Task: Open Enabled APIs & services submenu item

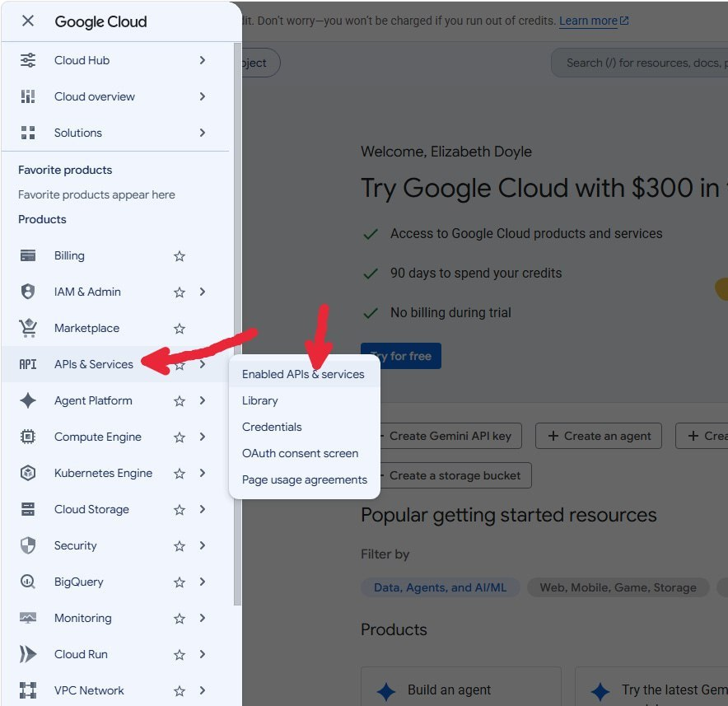Action: pos(305,374)
